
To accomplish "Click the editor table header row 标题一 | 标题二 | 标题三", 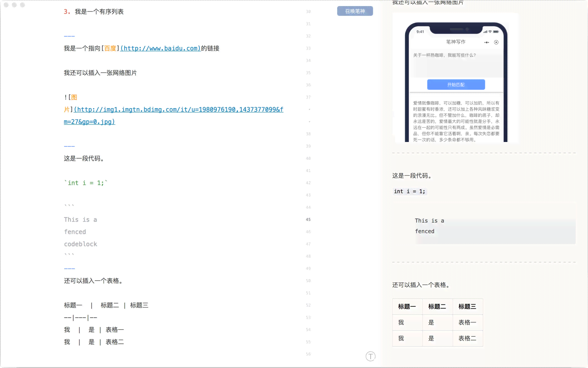I will click(x=106, y=305).
